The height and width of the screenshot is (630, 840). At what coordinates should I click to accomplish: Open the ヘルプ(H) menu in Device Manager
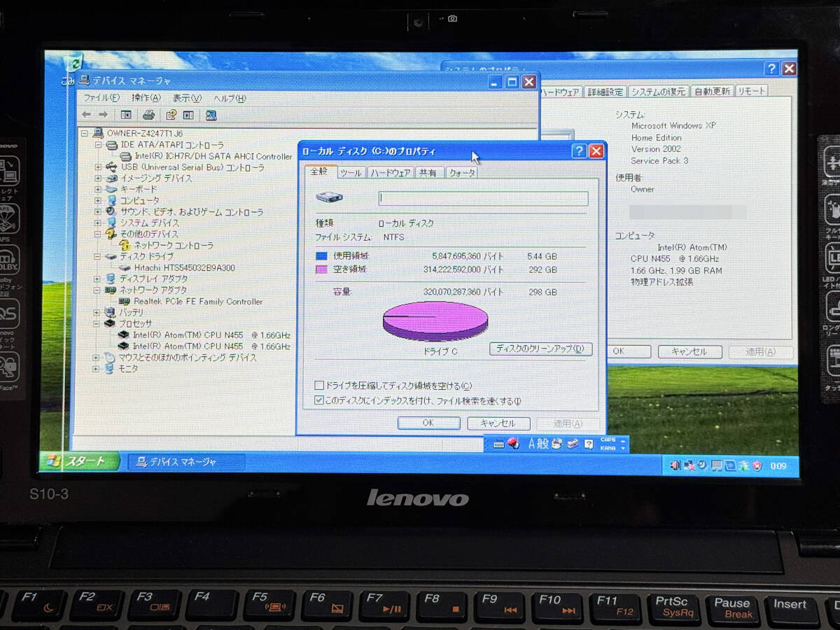(230, 98)
